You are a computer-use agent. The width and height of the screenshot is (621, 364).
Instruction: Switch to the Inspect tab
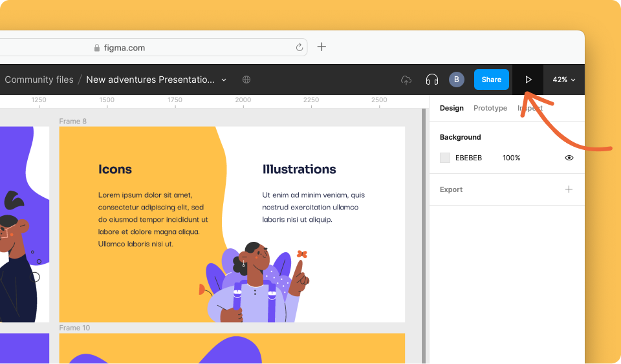point(530,108)
